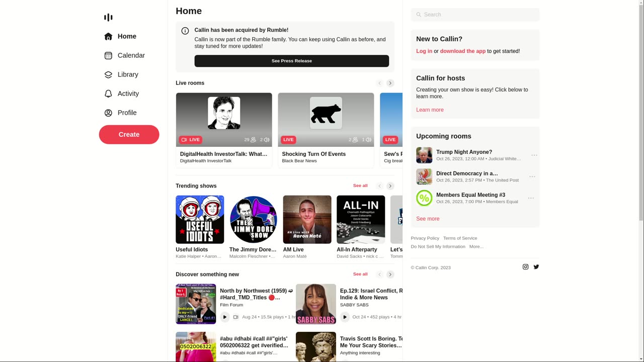Open SABBY SABS episode thumbnail
This screenshot has width=644, height=362.
(x=316, y=304)
